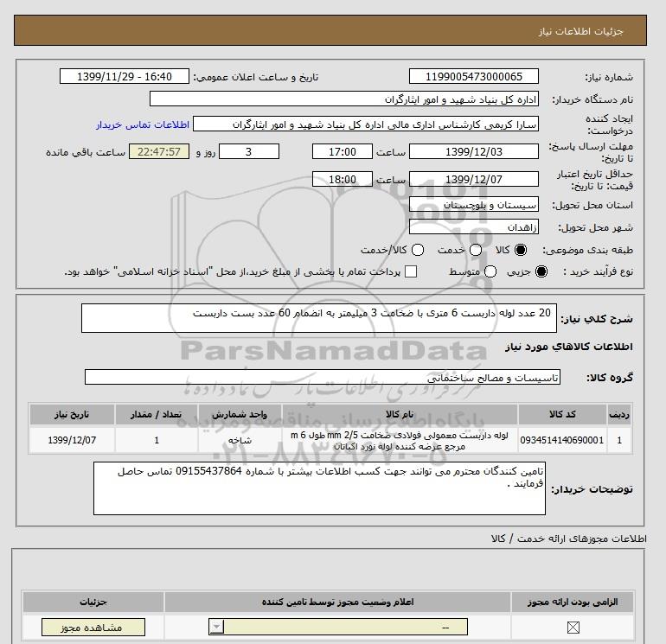Click the remaining days field showing 3
Viewport: 666px width, 644px height.
coord(249,151)
